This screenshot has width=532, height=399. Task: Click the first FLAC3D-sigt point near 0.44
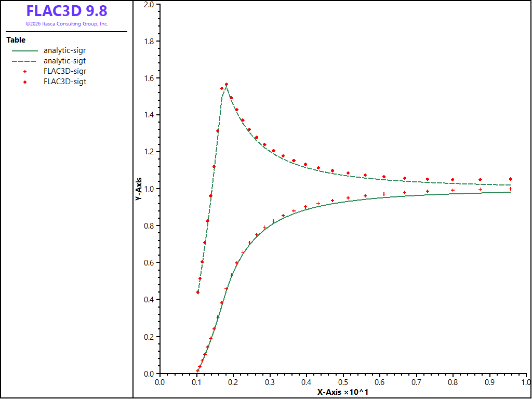pos(198,292)
